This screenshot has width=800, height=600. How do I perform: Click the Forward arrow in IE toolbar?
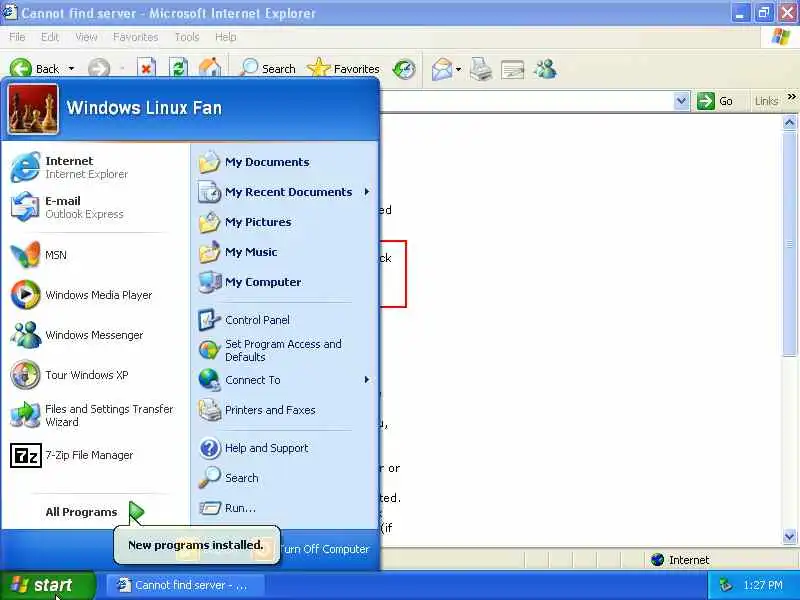coord(99,68)
